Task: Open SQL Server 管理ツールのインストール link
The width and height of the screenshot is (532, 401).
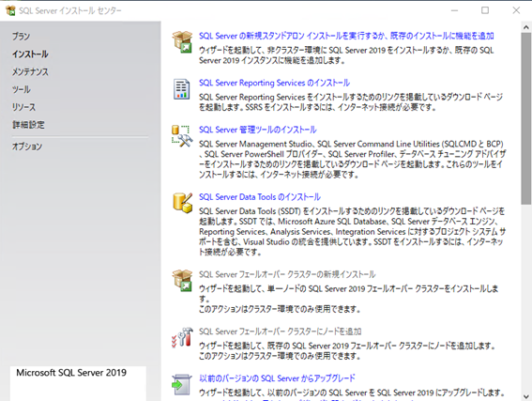Action: tap(257, 130)
